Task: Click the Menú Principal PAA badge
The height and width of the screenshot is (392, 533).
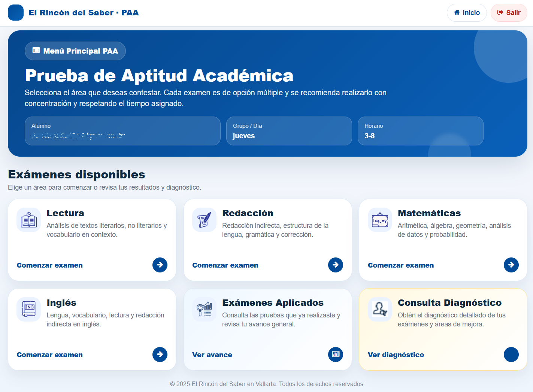Action: tap(75, 51)
